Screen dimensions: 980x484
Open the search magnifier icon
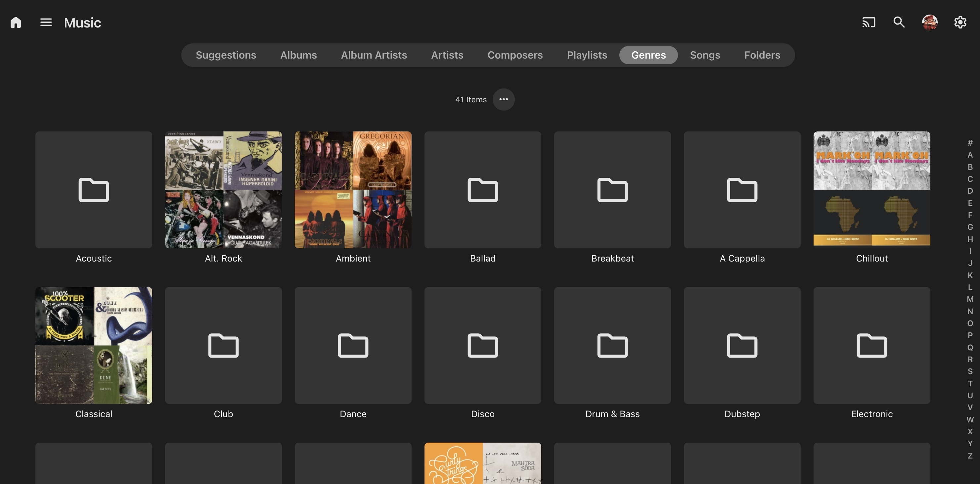coord(899,23)
